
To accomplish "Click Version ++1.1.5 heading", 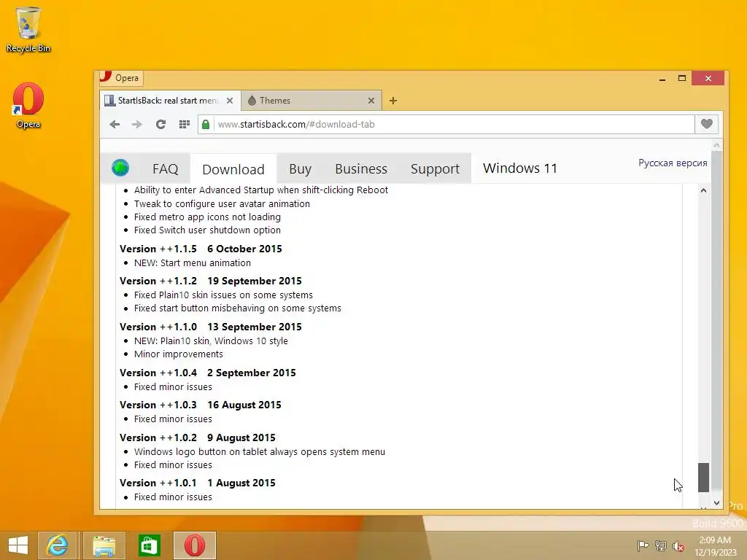I will pos(201,249).
